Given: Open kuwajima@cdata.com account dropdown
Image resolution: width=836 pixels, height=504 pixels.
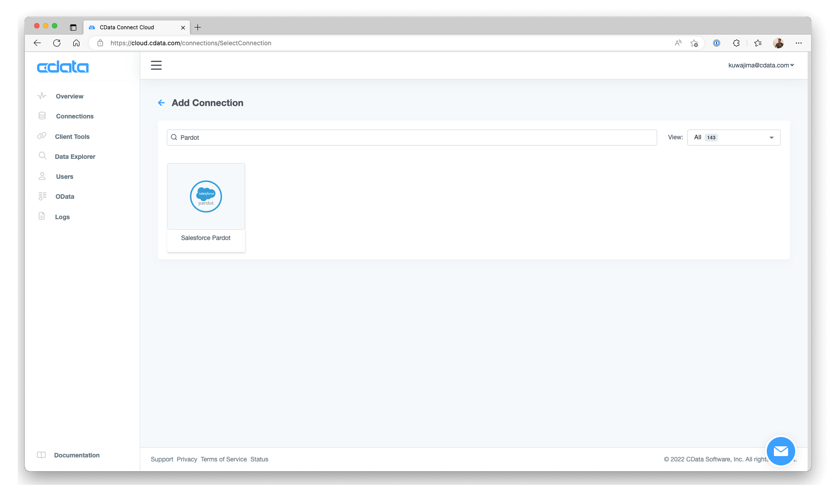Looking at the screenshot, I should coord(761,65).
